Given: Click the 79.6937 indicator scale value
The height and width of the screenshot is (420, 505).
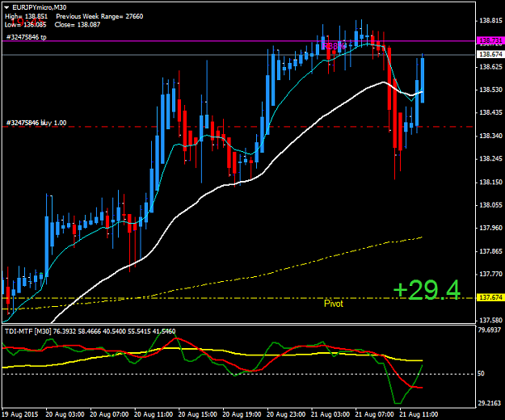Looking at the screenshot, I should (490, 330).
